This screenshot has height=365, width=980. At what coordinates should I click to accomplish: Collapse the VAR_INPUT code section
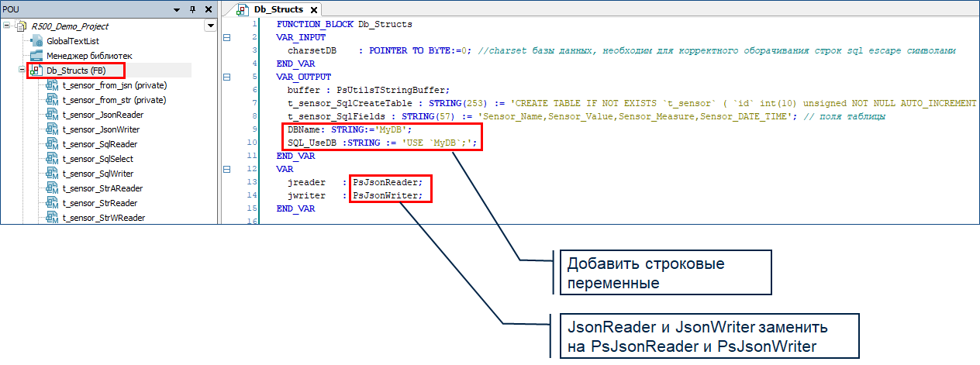[x=226, y=36]
